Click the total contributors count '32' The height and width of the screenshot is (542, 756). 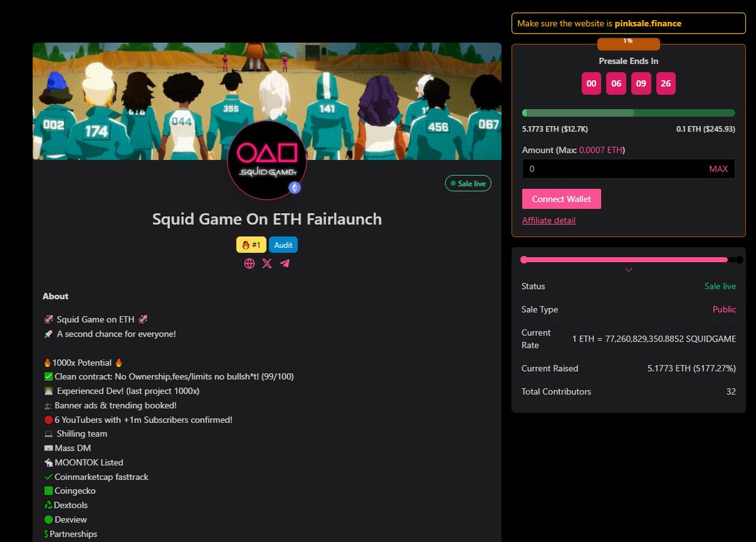click(x=731, y=391)
